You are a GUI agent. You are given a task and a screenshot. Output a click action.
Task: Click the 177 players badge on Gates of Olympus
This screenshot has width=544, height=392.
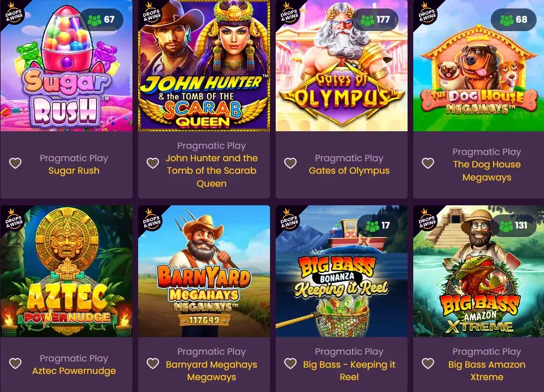pyautogui.click(x=376, y=19)
